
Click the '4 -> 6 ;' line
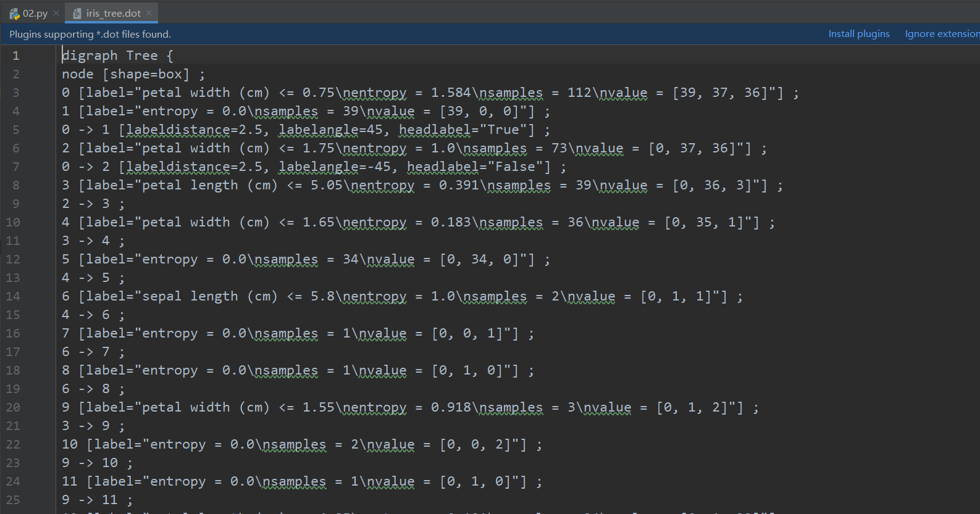click(93, 315)
